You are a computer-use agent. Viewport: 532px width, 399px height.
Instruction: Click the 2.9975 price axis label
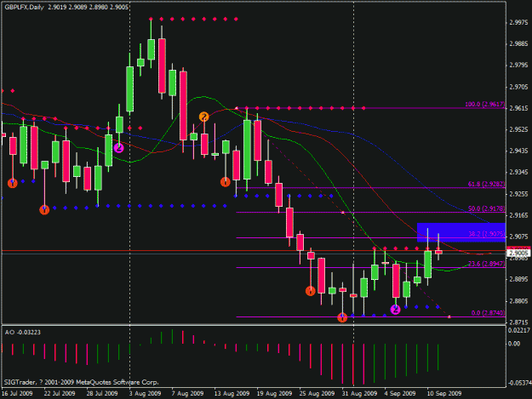tap(518, 23)
